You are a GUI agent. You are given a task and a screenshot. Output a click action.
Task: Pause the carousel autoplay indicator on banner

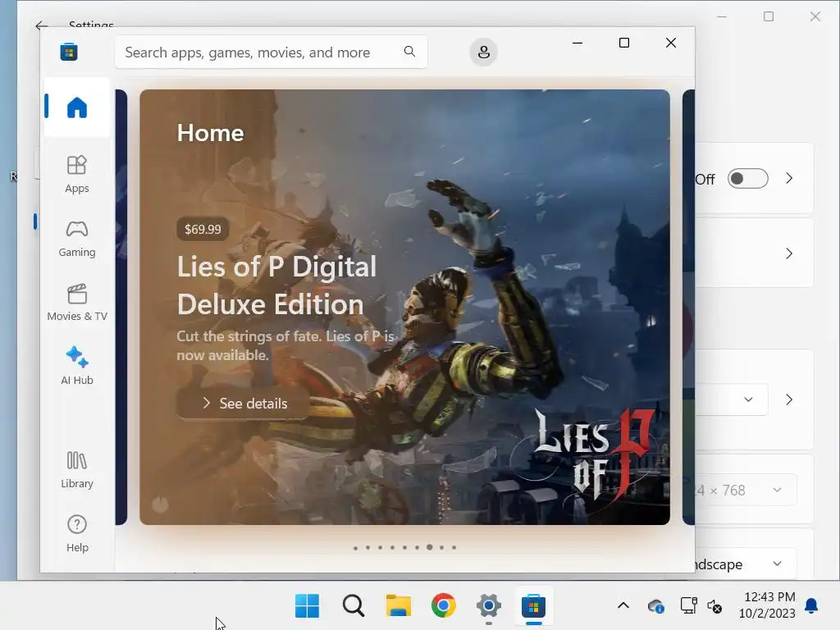[x=160, y=504]
